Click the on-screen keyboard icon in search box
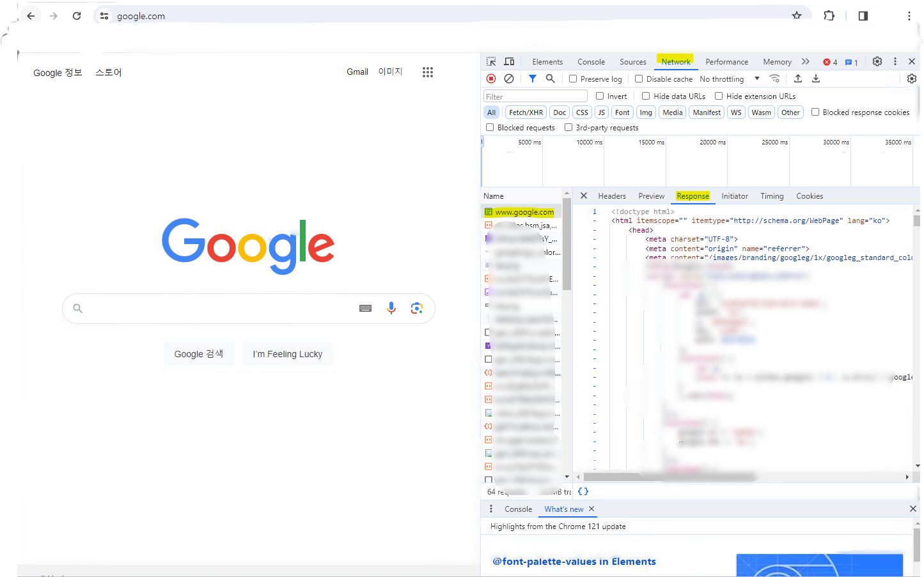The width and height of the screenshot is (924, 577). [365, 309]
